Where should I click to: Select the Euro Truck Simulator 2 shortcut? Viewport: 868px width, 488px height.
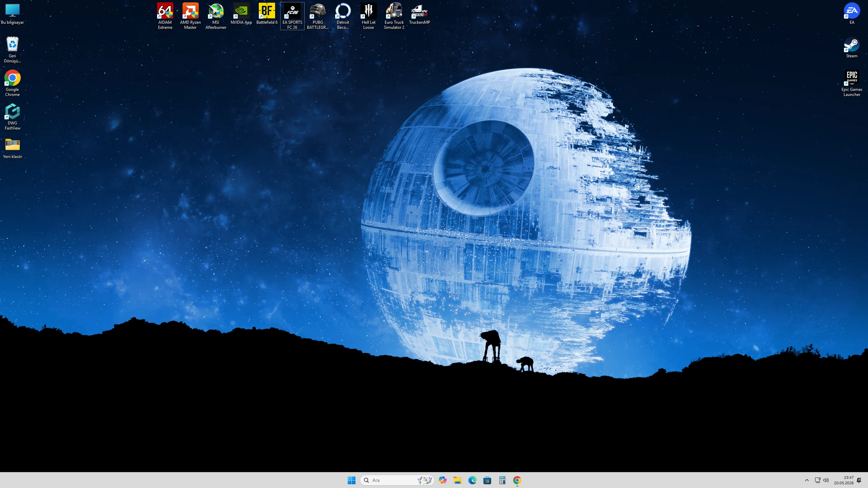click(394, 16)
